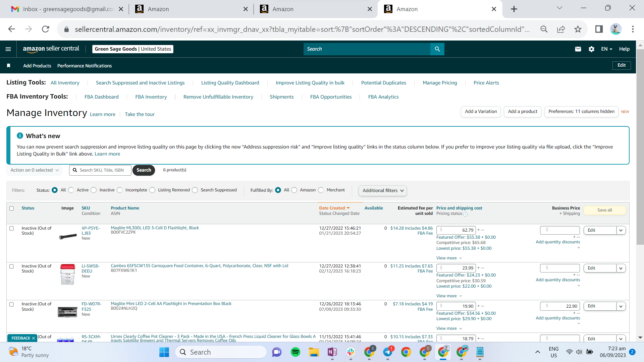Open Telegram from the taskbar

[x=388, y=352]
